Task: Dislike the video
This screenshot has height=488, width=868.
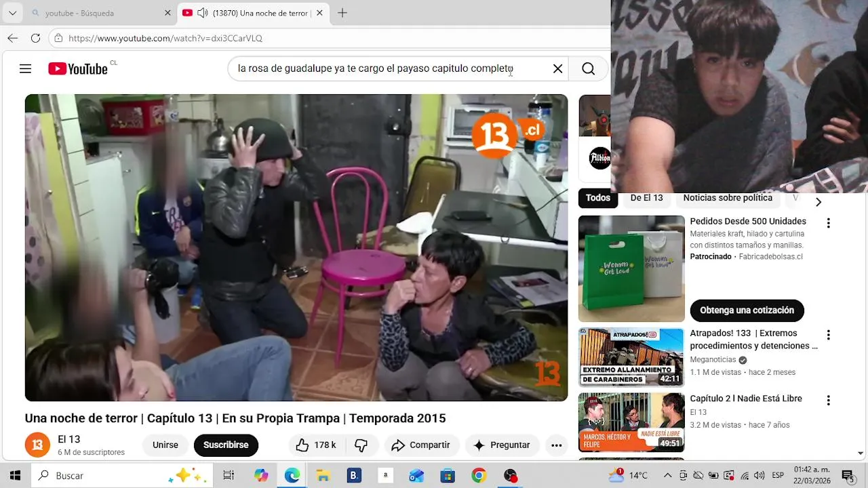Action: (361, 445)
